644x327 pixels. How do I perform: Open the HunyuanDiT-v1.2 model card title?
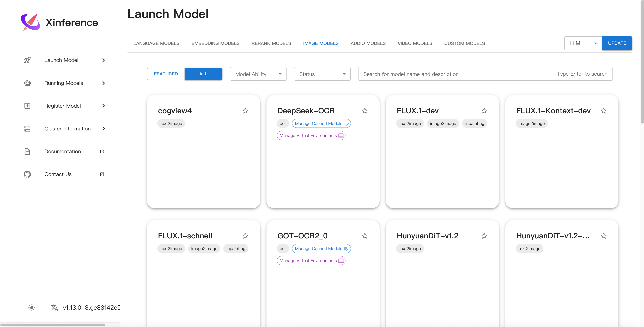[428, 235]
